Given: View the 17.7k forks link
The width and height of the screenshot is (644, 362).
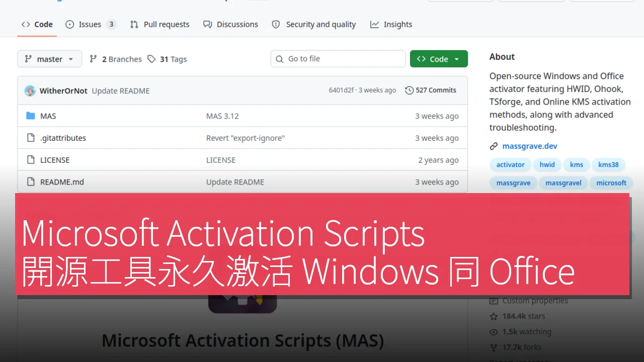Looking at the screenshot, I should (x=522, y=347).
